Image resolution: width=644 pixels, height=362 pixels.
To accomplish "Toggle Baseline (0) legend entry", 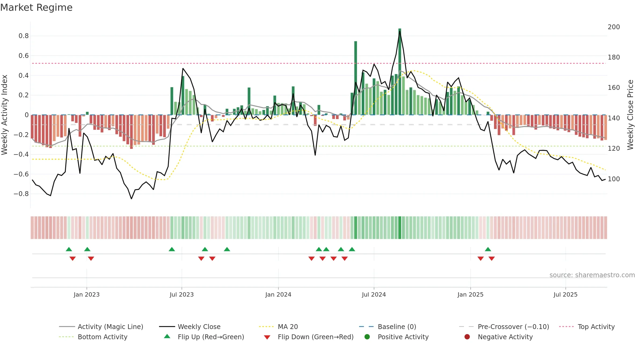I will (x=387, y=327).
